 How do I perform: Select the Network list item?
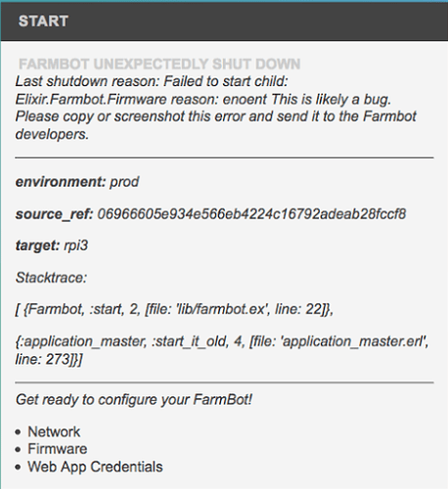coord(54,431)
